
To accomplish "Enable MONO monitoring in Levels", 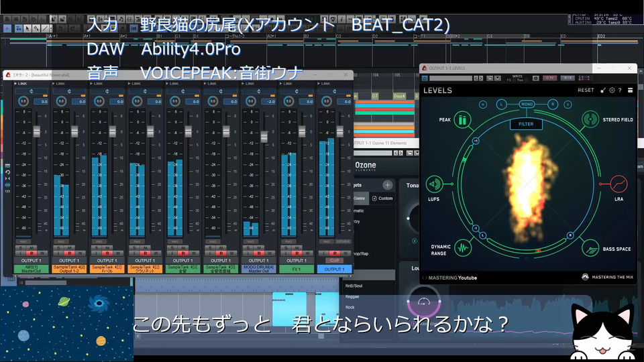I will point(527,105).
